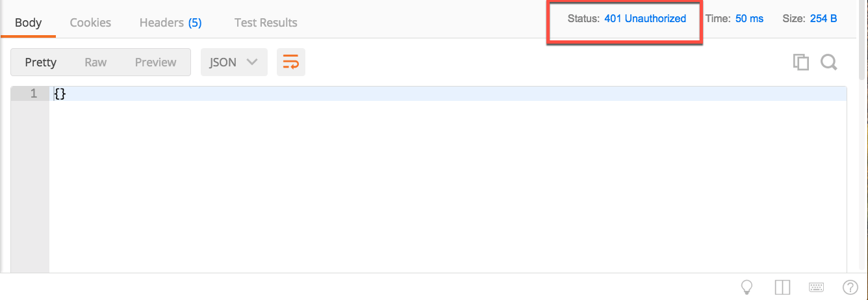Show the Test Results tab
The width and height of the screenshot is (868, 300).
(x=266, y=23)
